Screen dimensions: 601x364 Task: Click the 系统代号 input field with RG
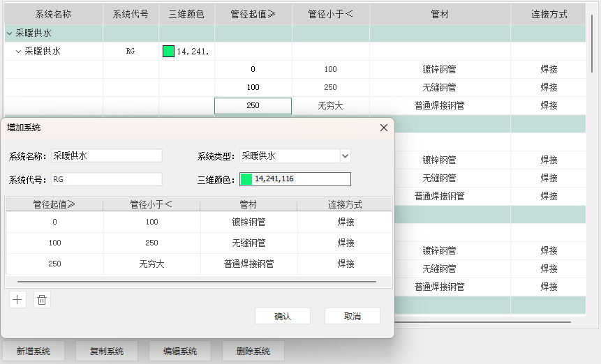(x=107, y=179)
